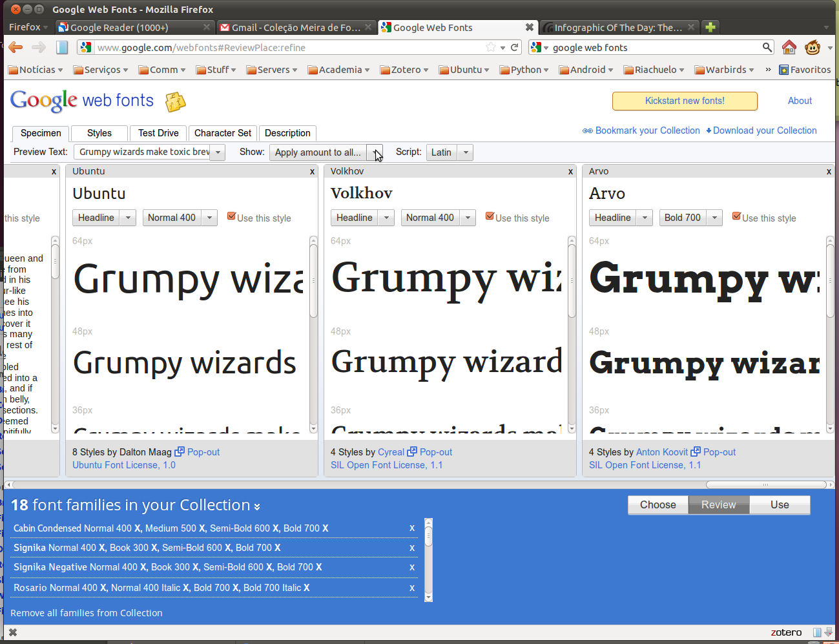This screenshot has width=839, height=644.
Task: Click the Zotero logo in status bar
Action: (786, 632)
